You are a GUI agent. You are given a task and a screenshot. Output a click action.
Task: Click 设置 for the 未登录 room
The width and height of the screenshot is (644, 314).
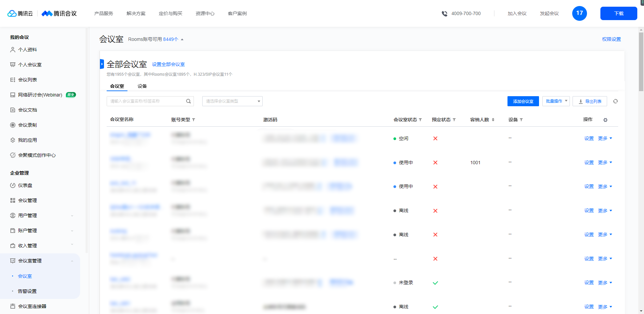pos(589,283)
